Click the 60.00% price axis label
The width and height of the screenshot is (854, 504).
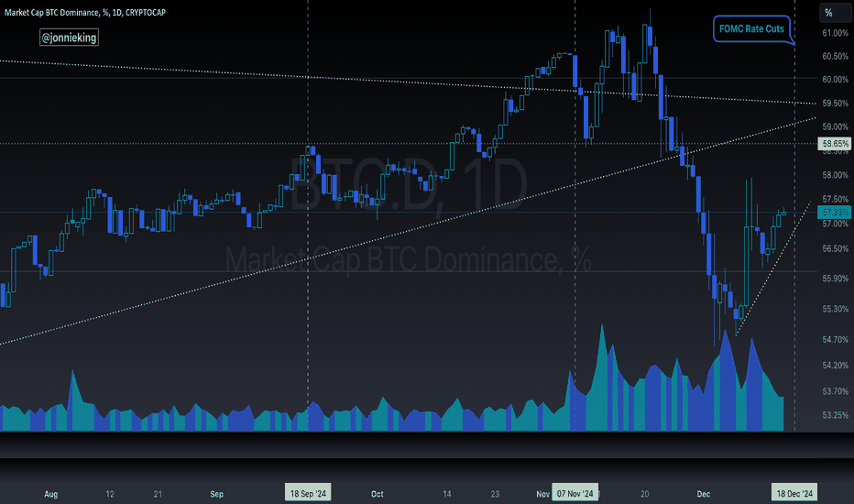(835, 79)
